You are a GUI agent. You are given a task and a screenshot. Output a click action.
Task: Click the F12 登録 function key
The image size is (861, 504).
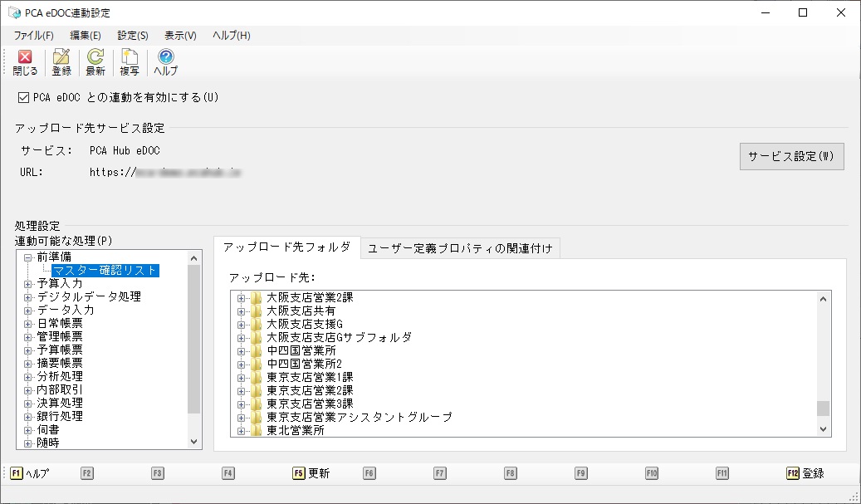point(805,473)
